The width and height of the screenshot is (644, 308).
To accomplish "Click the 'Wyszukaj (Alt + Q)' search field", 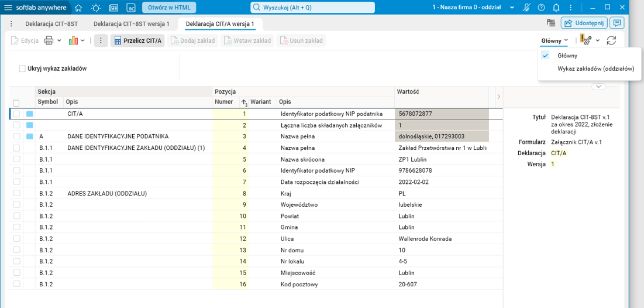I will pyautogui.click(x=312, y=8).
